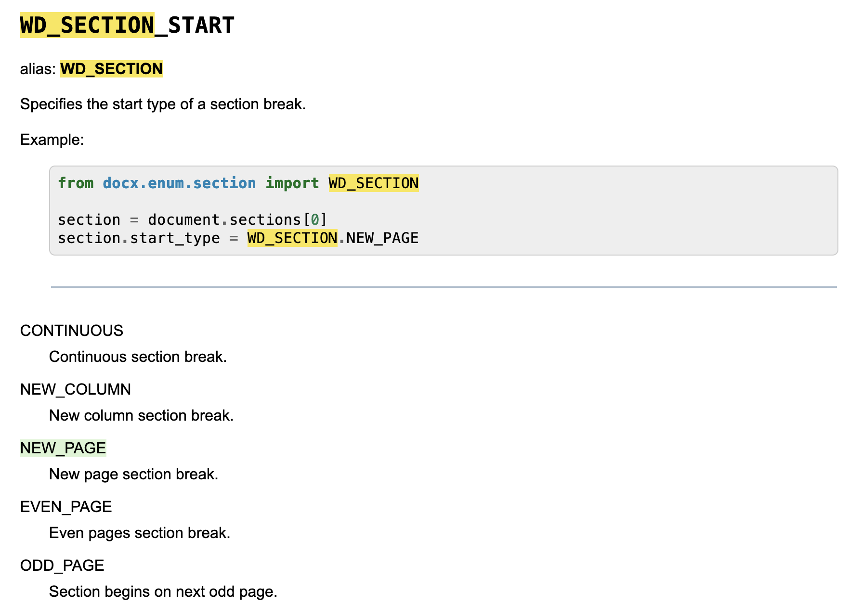Click 'Section begins on next odd page.' description
862x616 pixels.
(x=163, y=591)
